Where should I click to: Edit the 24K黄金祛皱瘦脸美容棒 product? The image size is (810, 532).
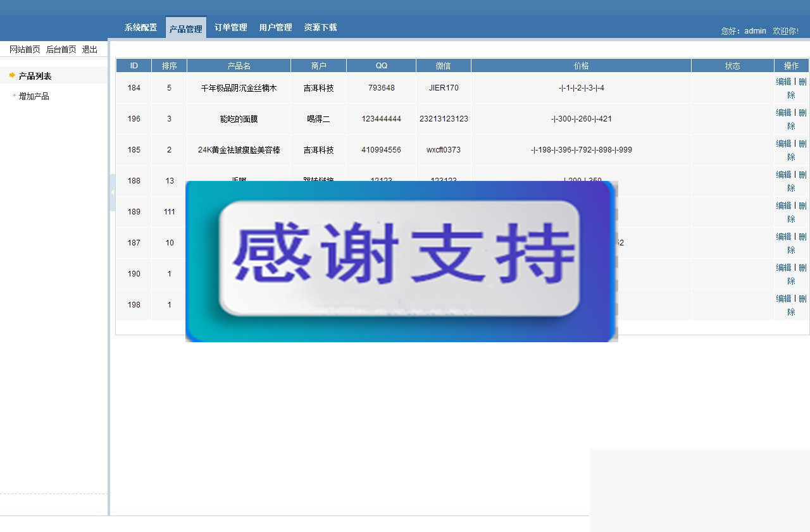(x=783, y=143)
